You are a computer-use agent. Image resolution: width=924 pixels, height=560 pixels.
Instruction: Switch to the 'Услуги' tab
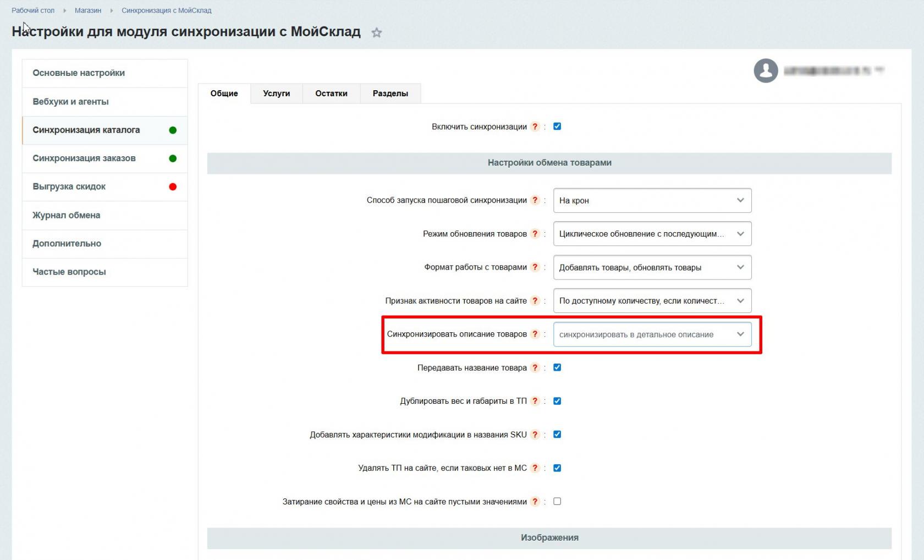click(277, 94)
